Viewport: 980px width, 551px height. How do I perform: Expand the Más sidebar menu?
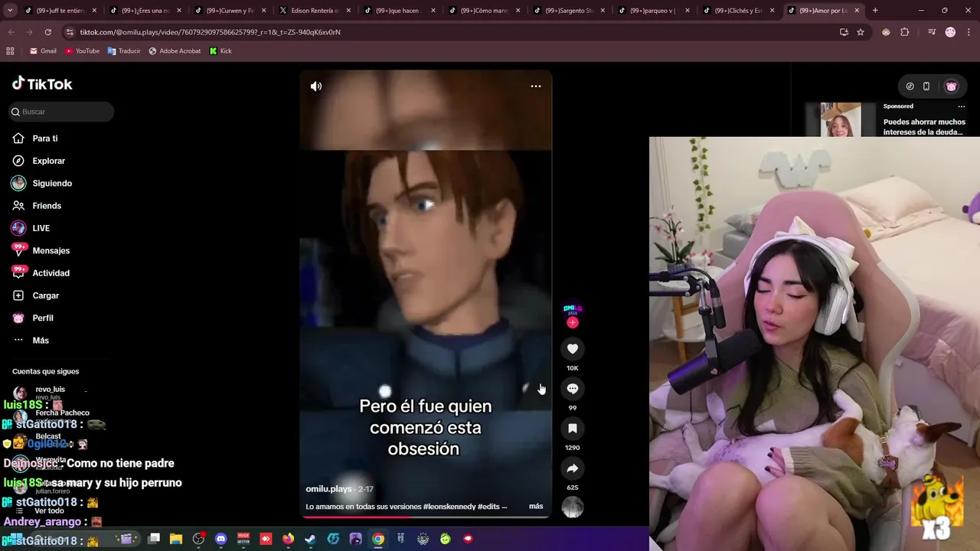(41, 341)
